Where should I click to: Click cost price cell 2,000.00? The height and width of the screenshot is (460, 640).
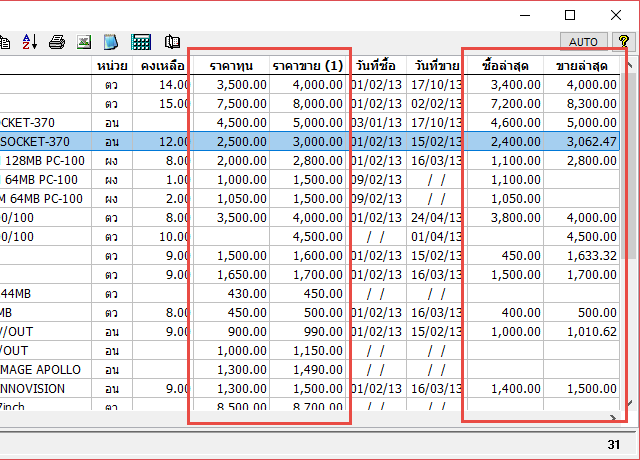[231, 161]
